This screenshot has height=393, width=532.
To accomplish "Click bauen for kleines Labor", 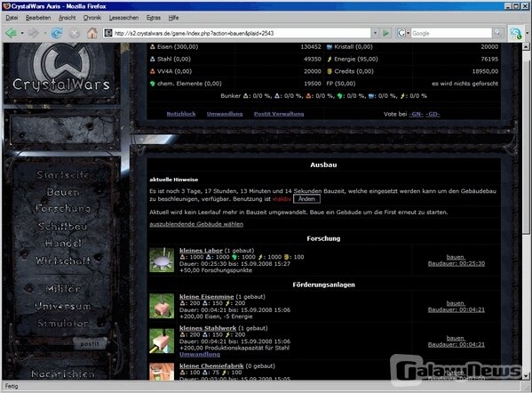I will tap(456, 257).
